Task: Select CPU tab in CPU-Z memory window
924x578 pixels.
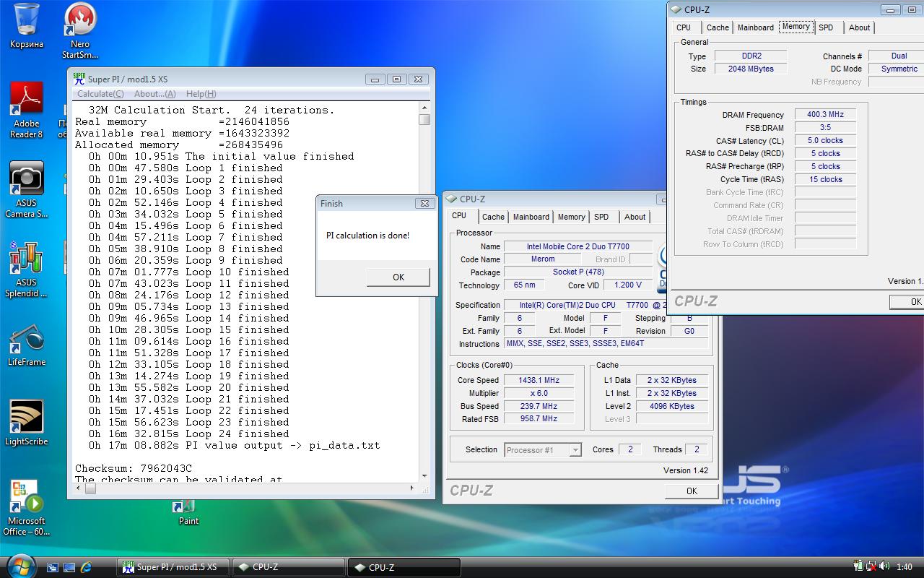Action: 684,27
